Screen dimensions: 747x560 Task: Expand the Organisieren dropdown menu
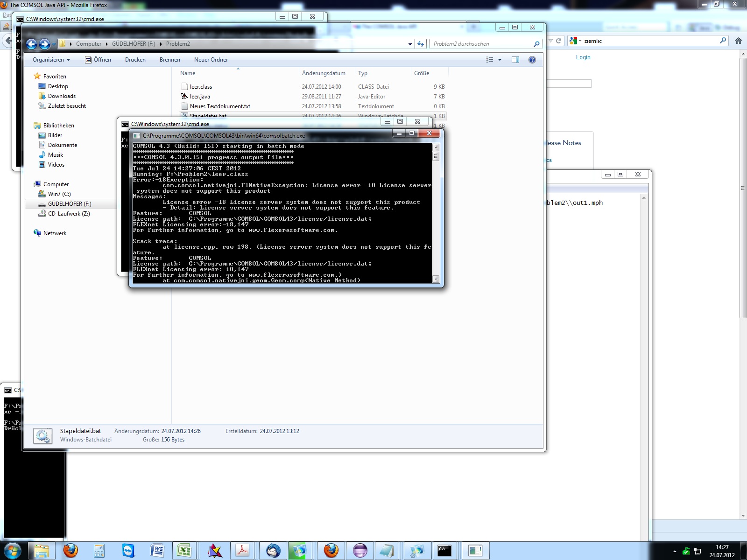51,60
